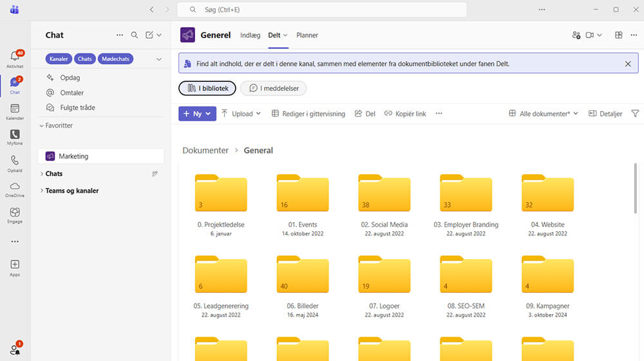Click the Apps plus icon

coord(14,266)
